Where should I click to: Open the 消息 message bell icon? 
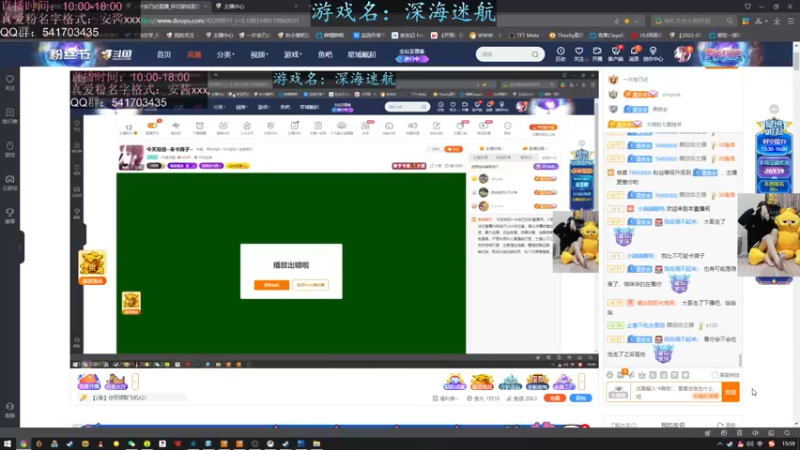634,54
